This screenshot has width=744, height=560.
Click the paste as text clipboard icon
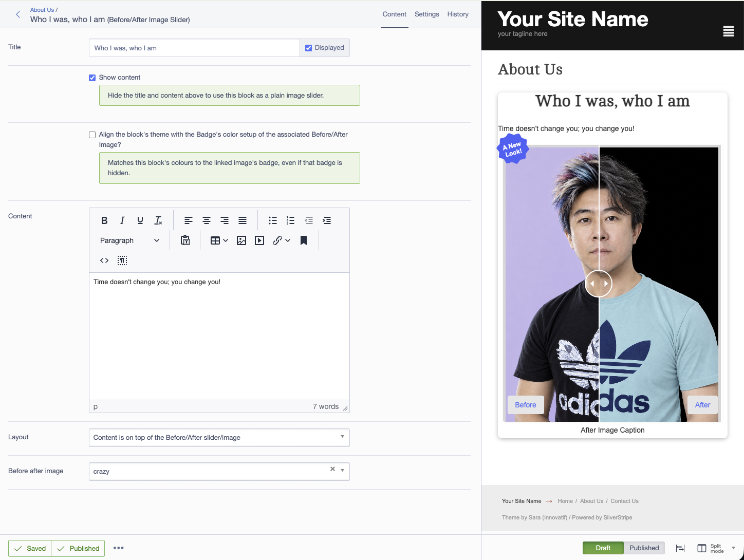[x=185, y=240]
